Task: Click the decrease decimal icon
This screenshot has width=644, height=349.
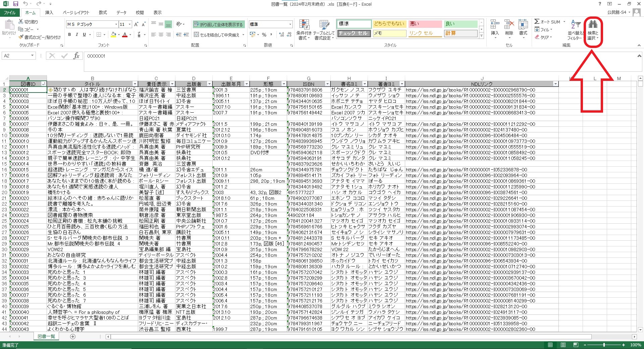Action: pos(289,35)
